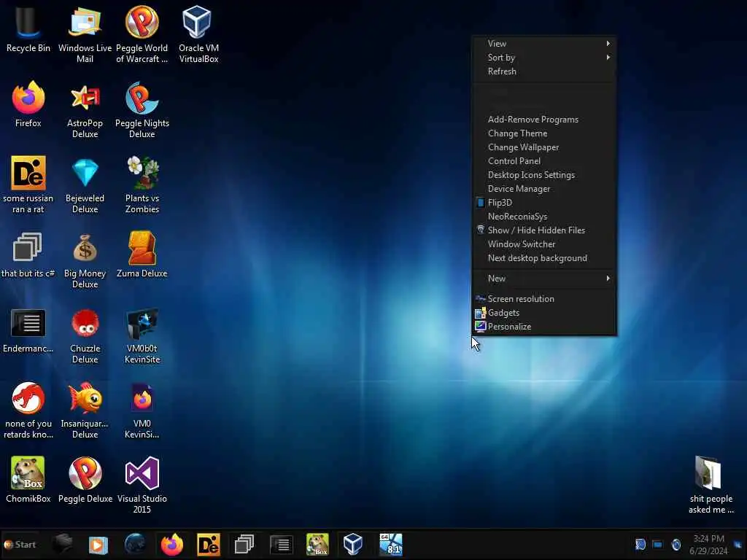Choose NeoReconiaSys menu entry
The image size is (747, 560).
544,216
